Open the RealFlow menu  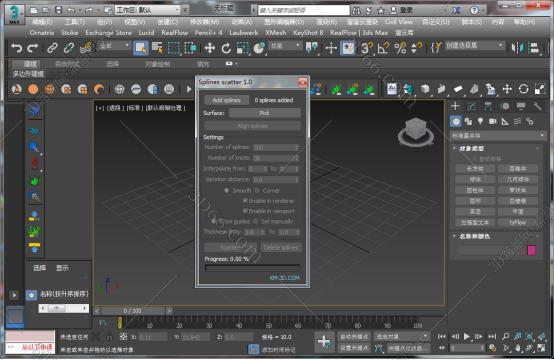[x=175, y=33]
